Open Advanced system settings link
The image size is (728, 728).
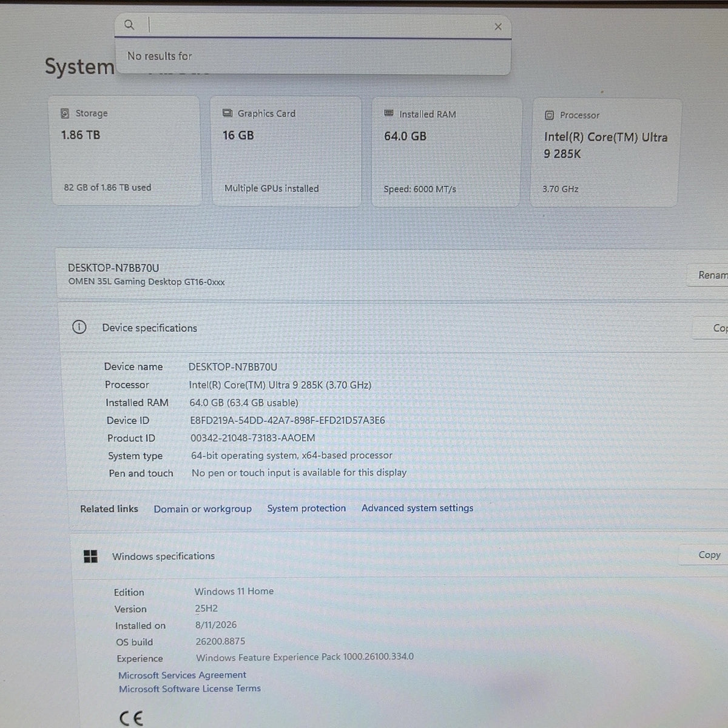tap(417, 508)
